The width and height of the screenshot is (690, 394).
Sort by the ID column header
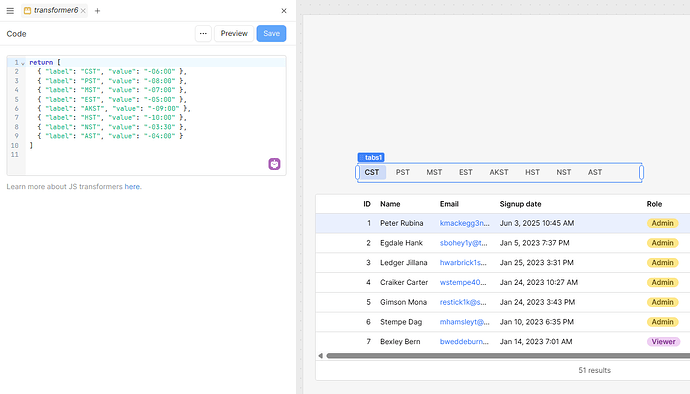tap(367, 204)
